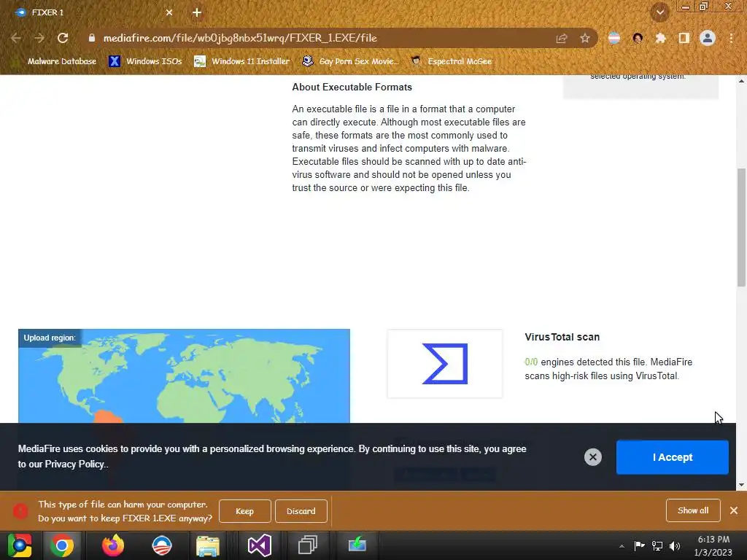This screenshot has height=560, width=747.
Task: Click the About Executable Formats heading
Action: (352, 87)
